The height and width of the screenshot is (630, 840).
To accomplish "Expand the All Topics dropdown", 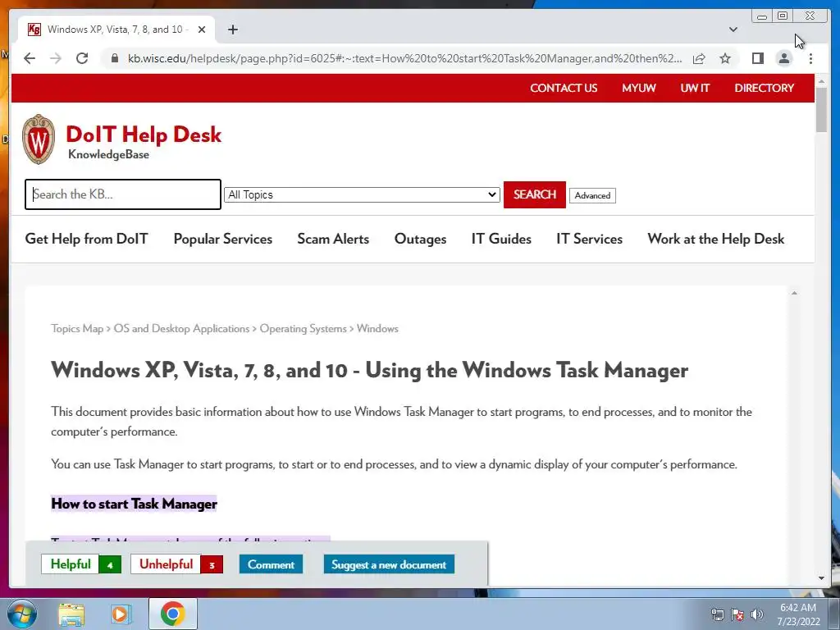I will [x=362, y=195].
